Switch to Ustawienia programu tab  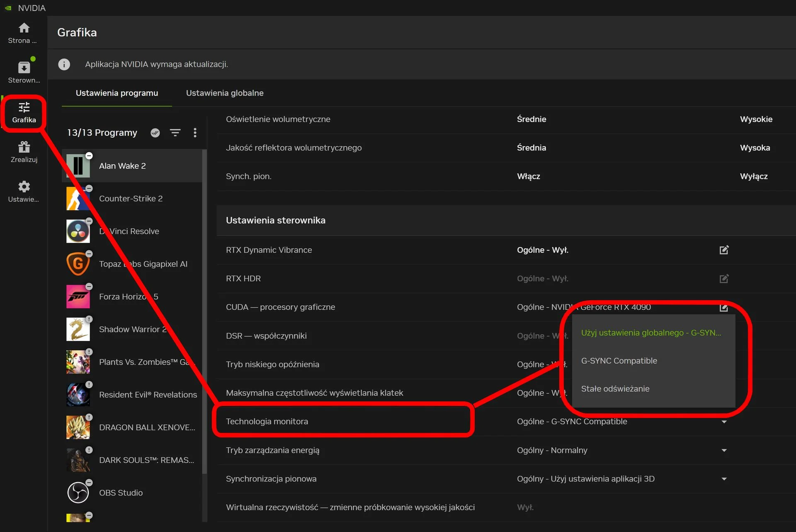coord(117,93)
